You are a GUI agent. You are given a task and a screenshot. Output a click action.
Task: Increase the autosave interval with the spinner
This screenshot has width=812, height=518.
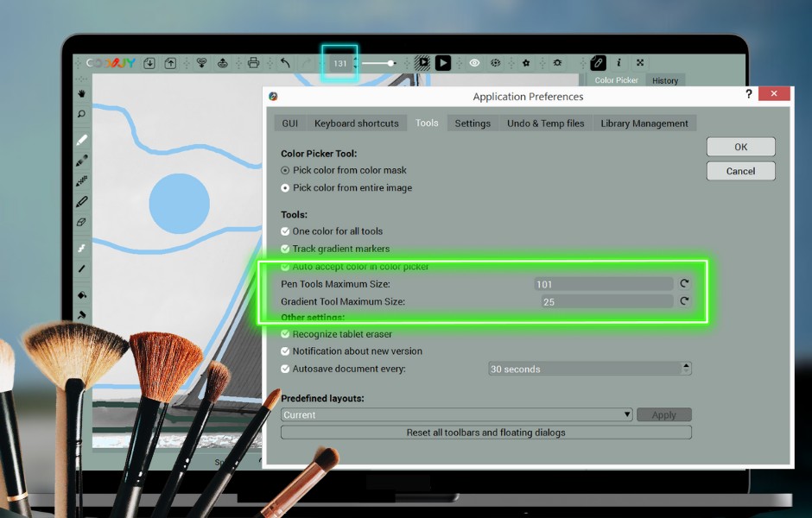point(687,366)
